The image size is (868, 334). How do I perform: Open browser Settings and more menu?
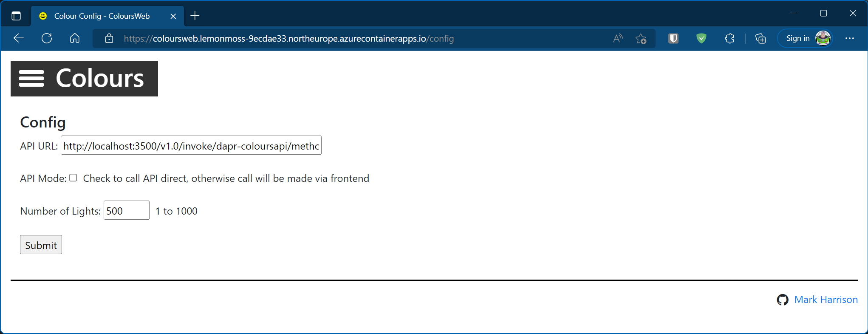pos(850,39)
